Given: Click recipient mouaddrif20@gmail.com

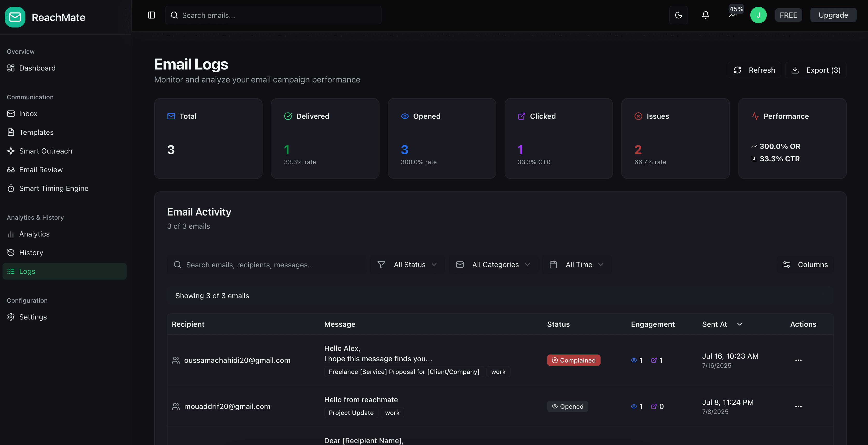Looking at the screenshot, I should coord(227,406).
